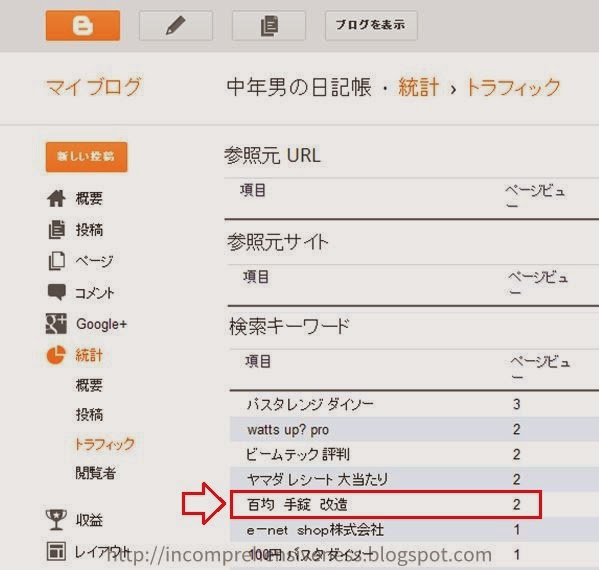Click the 統計 breadcrumb link
Viewport: 599px width, 570px height.
419,87
